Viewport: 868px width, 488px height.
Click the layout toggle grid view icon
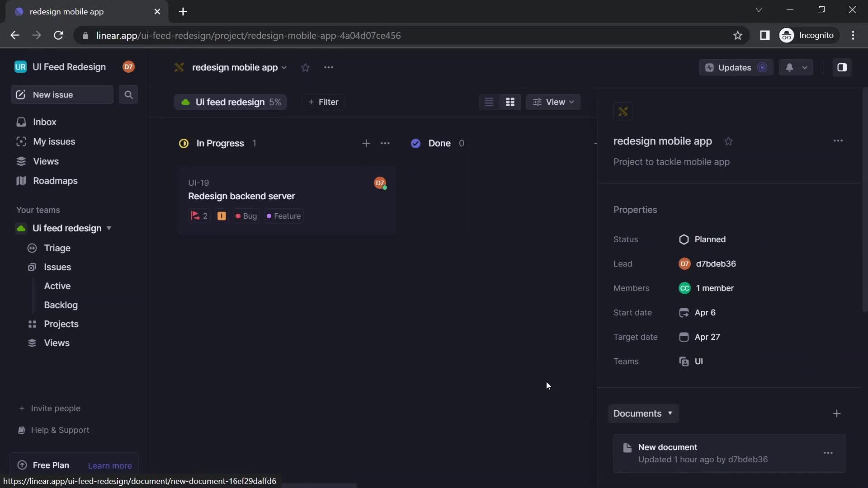pyautogui.click(x=510, y=102)
